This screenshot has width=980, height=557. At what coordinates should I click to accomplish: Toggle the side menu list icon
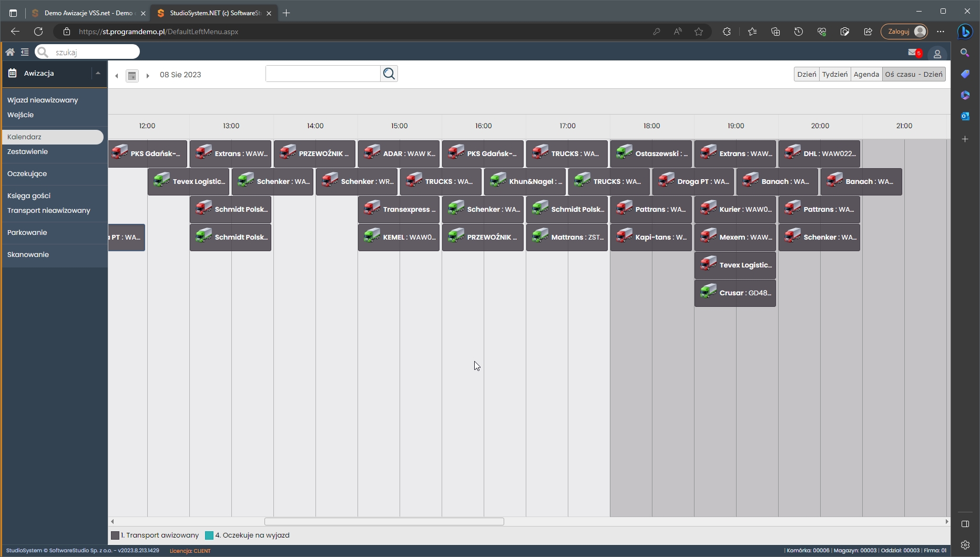(x=25, y=52)
